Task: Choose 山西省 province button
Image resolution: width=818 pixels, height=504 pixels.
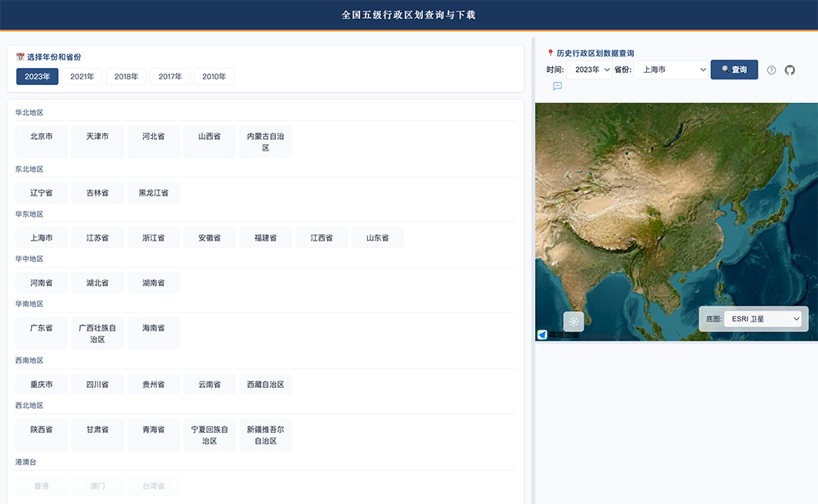Action: pyautogui.click(x=209, y=142)
